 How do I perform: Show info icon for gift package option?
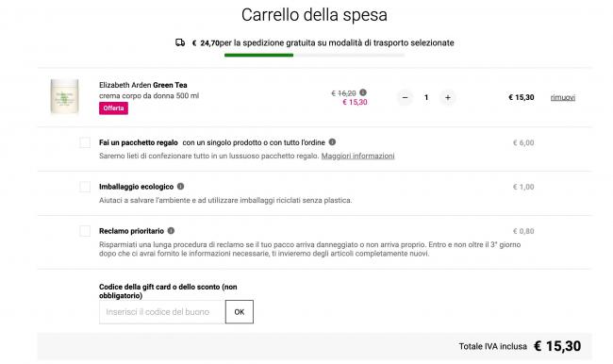(x=332, y=142)
